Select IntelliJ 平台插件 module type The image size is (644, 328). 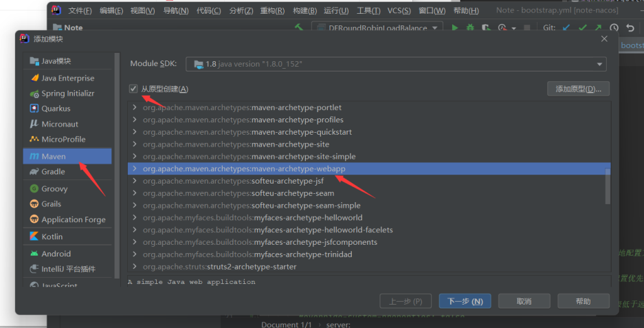[67, 269]
